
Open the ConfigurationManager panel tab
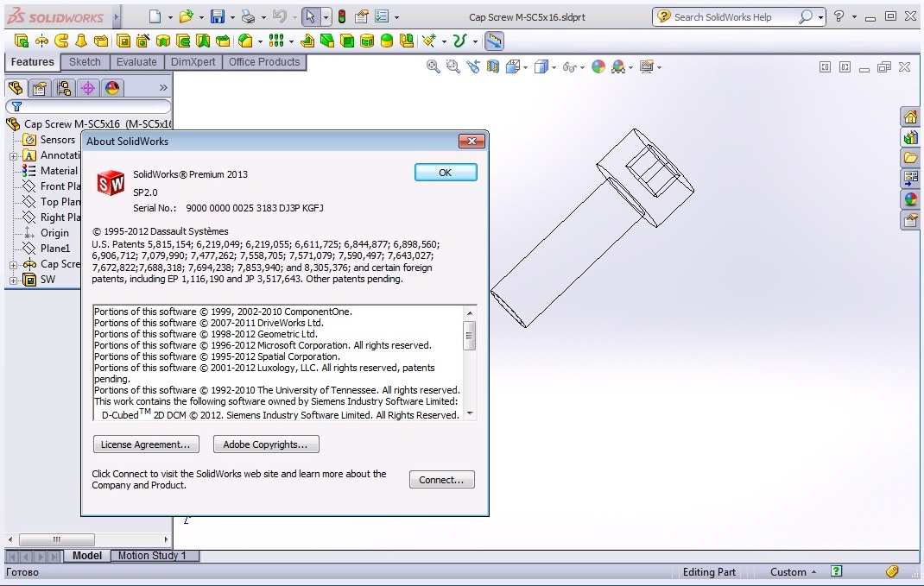[63, 88]
